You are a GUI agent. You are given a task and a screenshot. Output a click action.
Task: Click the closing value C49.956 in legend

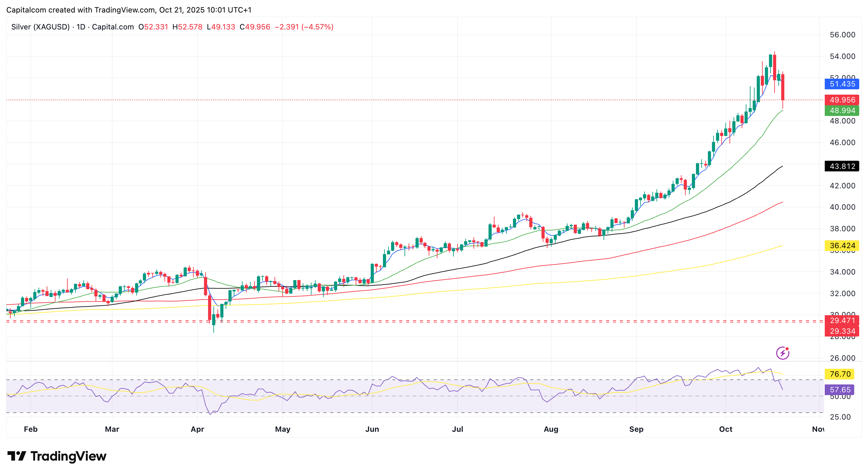point(255,27)
